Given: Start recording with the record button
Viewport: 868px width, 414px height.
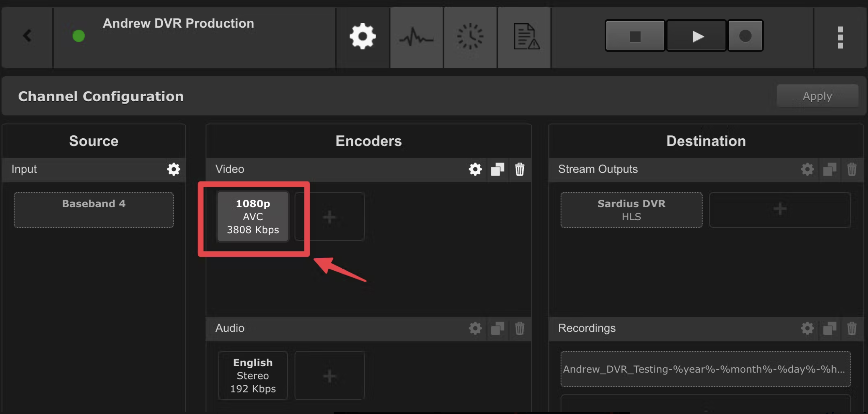Looking at the screenshot, I should tap(745, 36).
